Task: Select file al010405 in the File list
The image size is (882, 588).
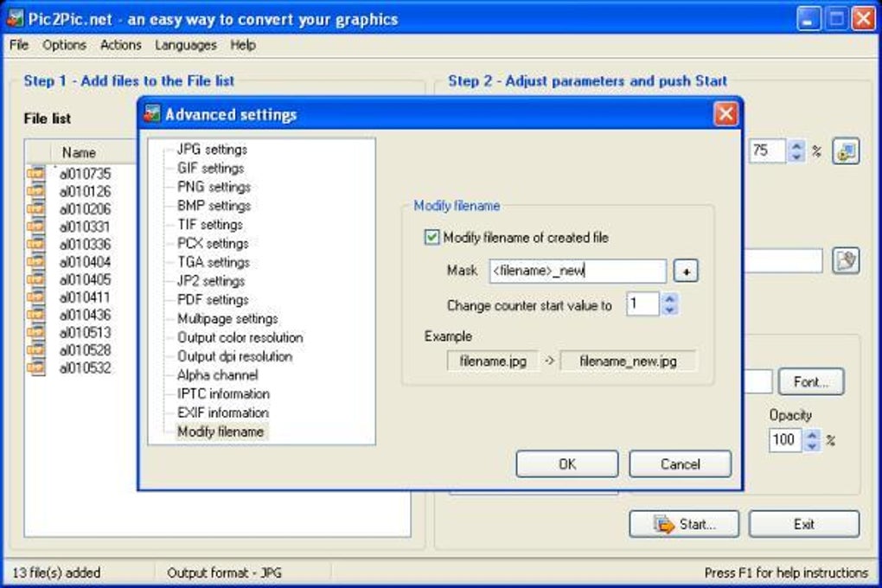Action: click(85, 279)
